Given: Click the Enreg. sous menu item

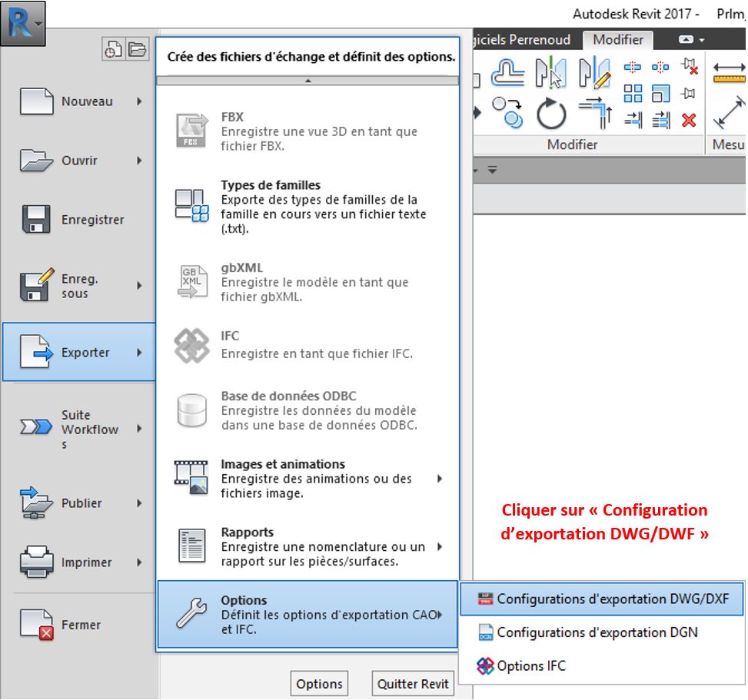Looking at the screenshot, I should [x=80, y=286].
